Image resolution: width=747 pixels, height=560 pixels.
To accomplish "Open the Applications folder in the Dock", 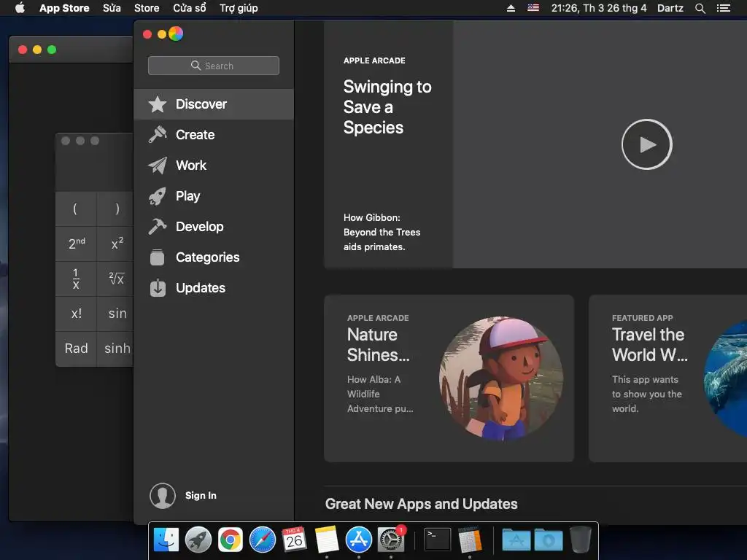I will point(516,540).
